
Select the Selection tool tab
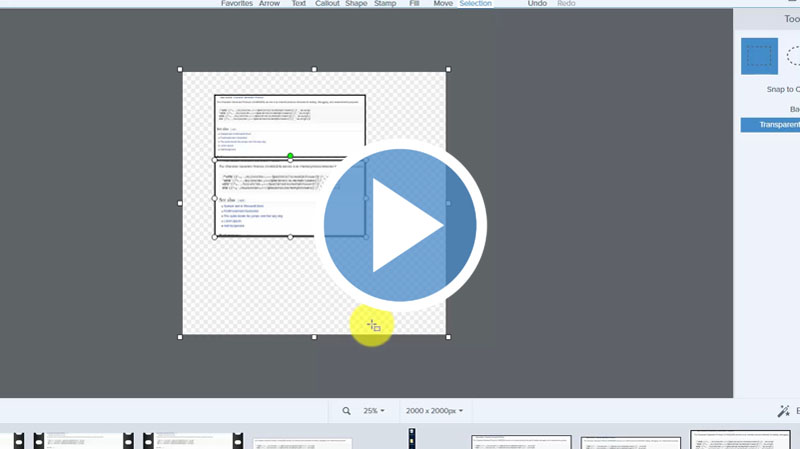475,4
